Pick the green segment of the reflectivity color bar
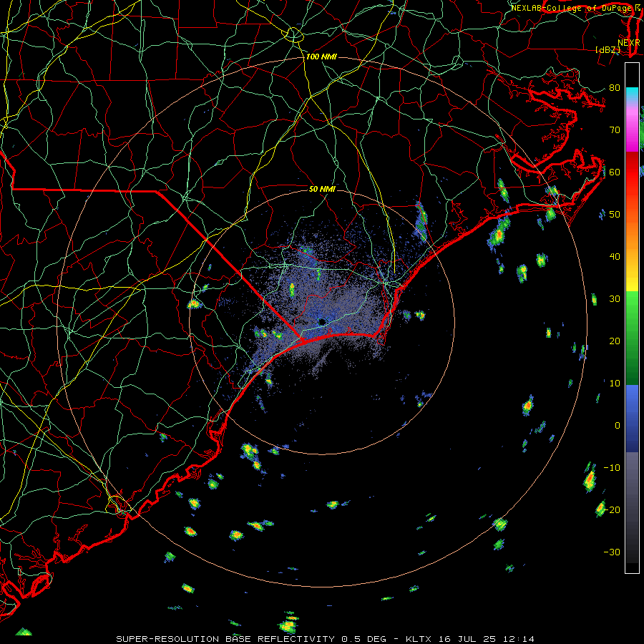Viewport: 644px width, 644px height. 632,338
